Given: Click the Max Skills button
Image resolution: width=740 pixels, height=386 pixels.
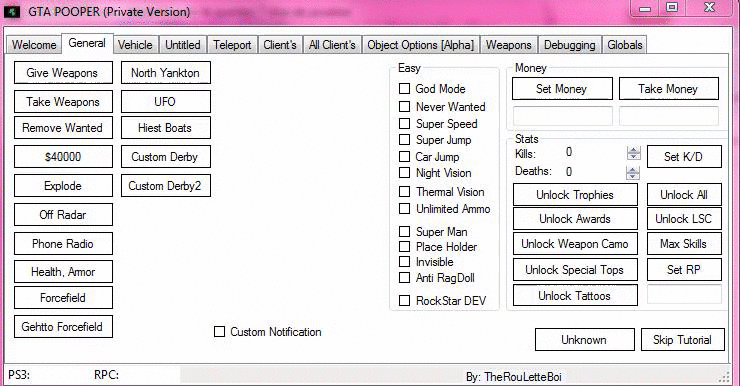Looking at the screenshot, I should point(684,244).
